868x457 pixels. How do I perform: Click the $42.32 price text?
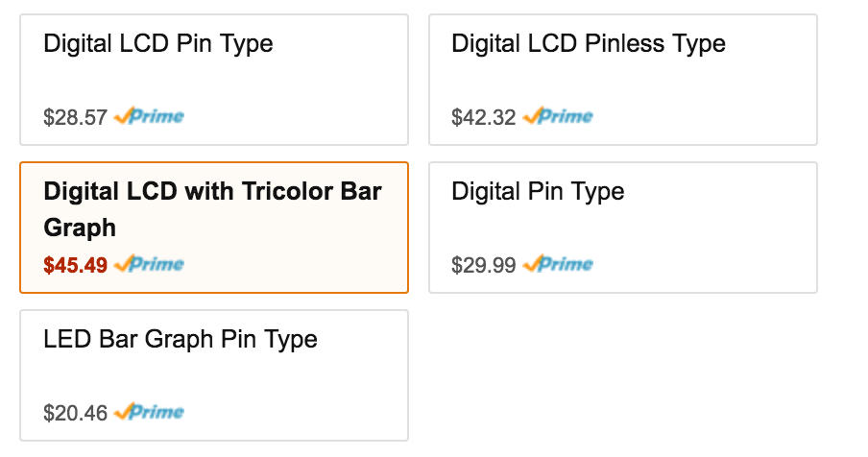point(483,117)
